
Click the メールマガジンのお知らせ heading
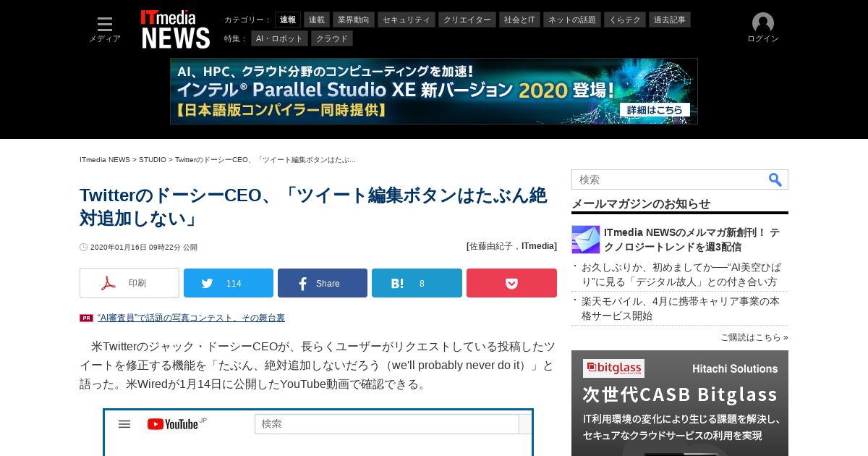[641, 203]
